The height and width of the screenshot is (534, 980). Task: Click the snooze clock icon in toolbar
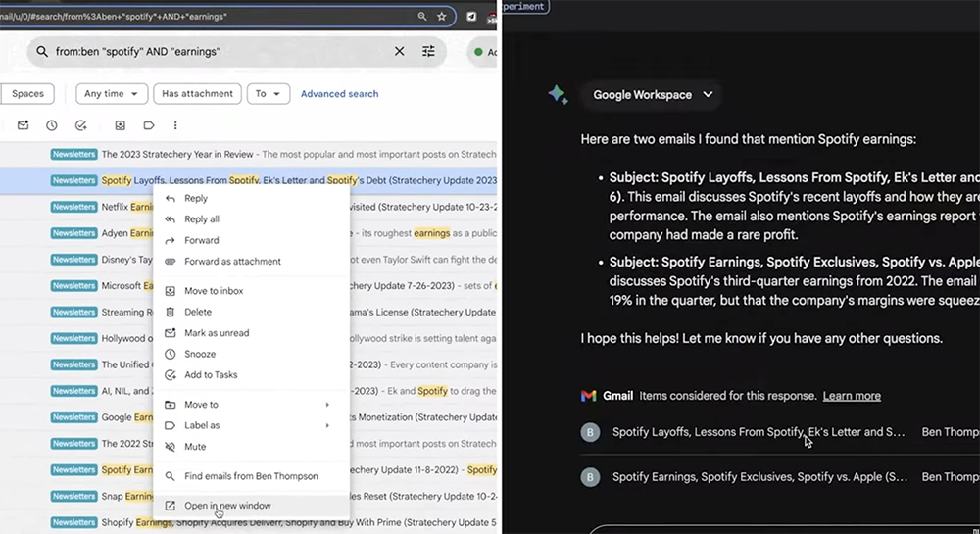[x=52, y=125]
